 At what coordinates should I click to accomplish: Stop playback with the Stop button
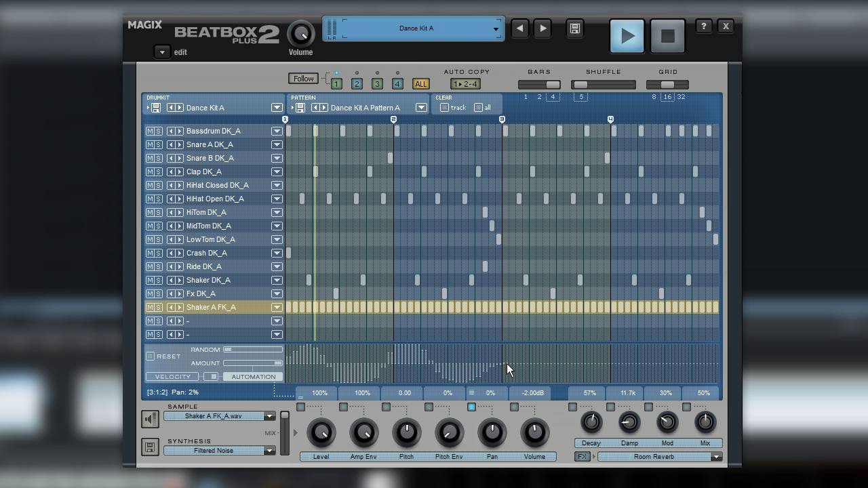pos(667,36)
